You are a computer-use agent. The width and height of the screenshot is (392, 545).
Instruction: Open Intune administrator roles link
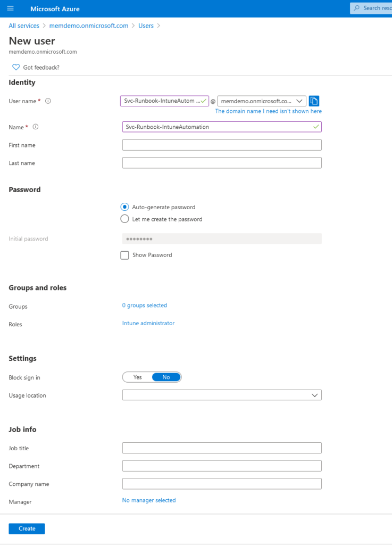(x=148, y=323)
